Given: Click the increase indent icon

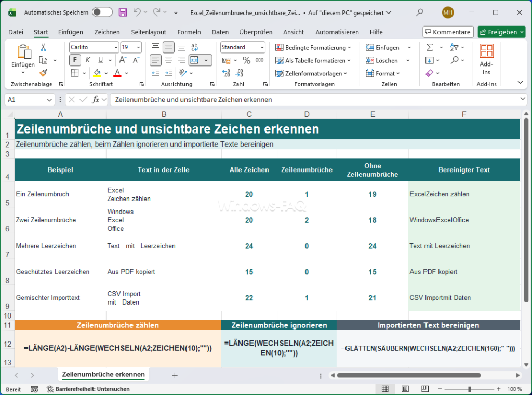Looking at the screenshot, I should point(169,73).
